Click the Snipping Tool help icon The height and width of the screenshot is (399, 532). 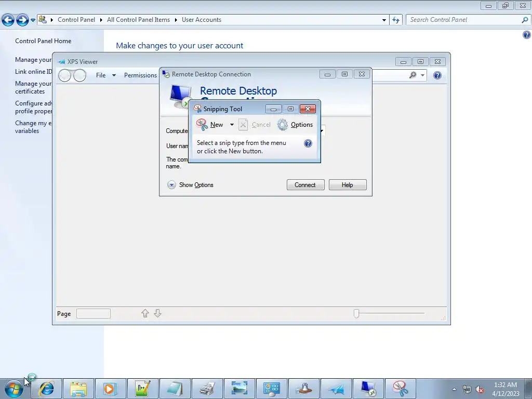click(x=308, y=143)
